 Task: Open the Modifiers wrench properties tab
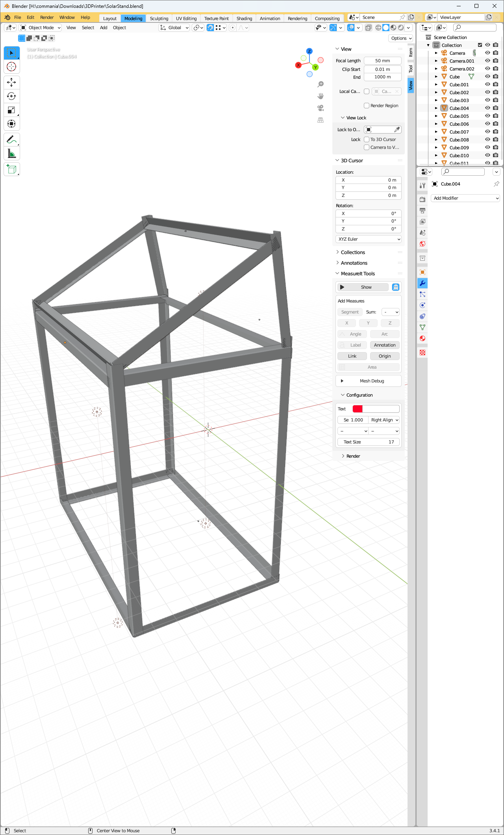click(422, 283)
